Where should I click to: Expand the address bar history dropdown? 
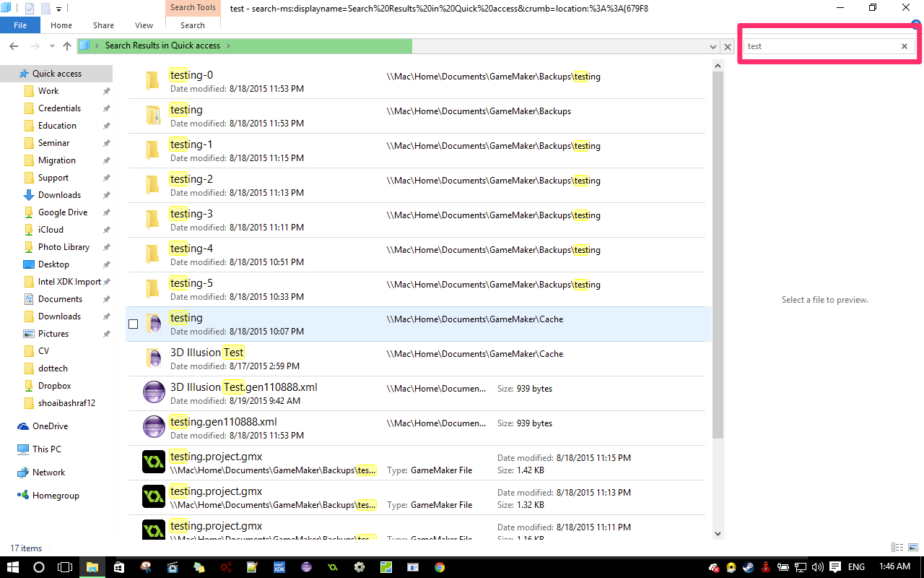pos(714,45)
